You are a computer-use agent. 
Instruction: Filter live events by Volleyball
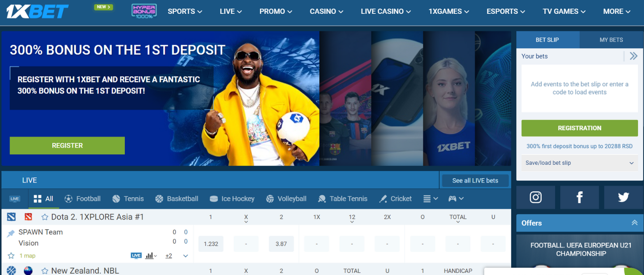pyautogui.click(x=286, y=199)
